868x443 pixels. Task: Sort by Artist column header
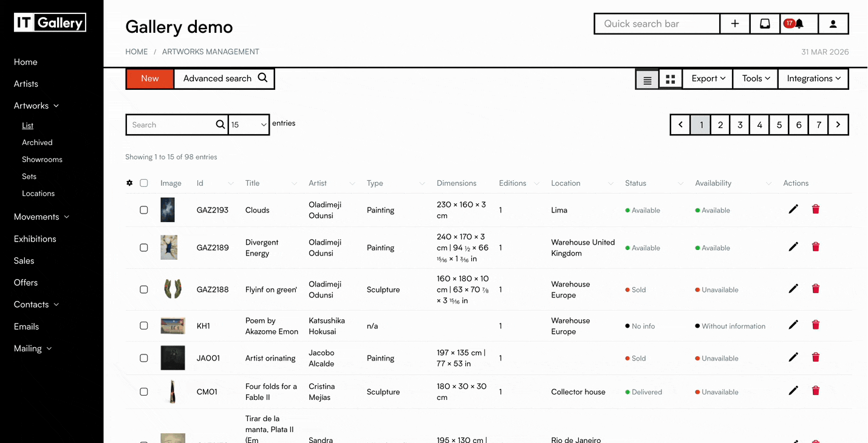click(x=318, y=183)
